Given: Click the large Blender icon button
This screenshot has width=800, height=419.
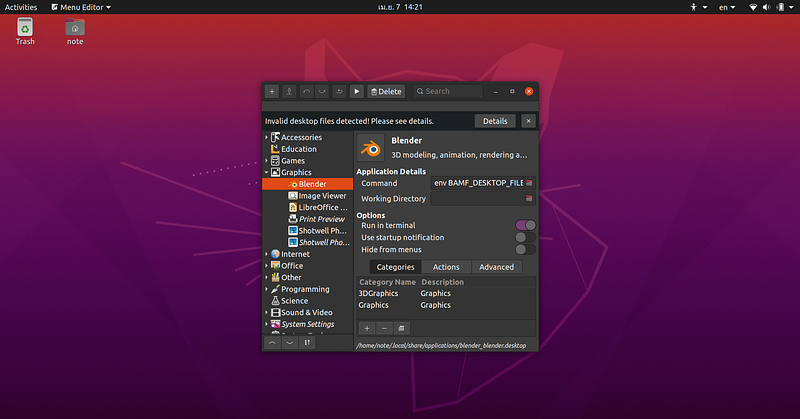Looking at the screenshot, I should [x=370, y=148].
